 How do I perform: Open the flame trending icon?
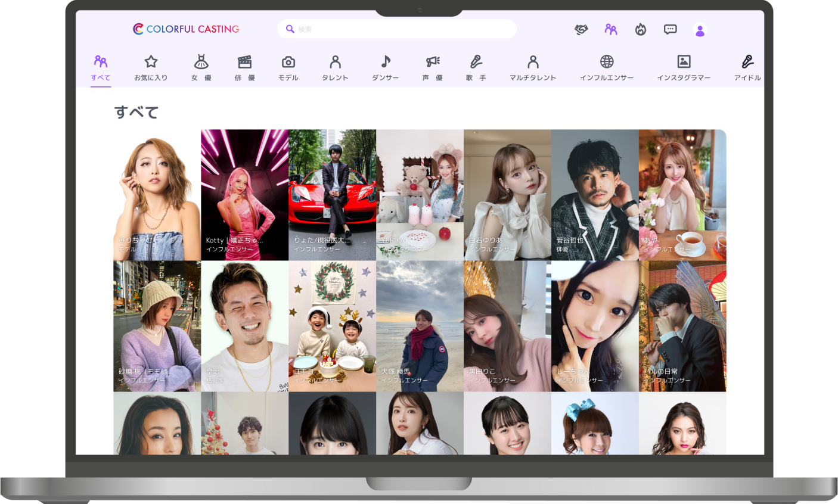pos(641,29)
